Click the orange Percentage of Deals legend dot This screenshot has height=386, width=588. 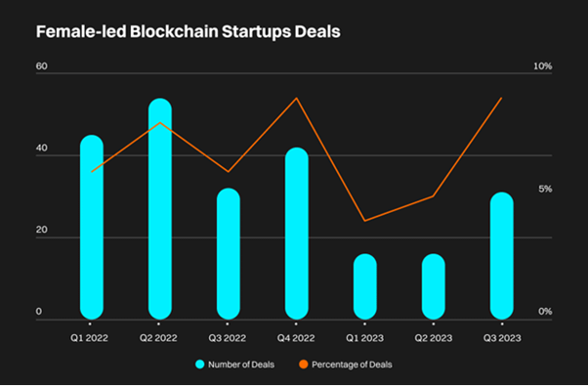(x=304, y=365)
